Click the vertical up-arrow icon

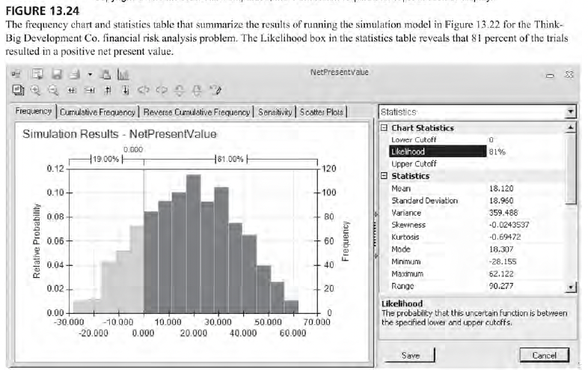pos(108,90)
